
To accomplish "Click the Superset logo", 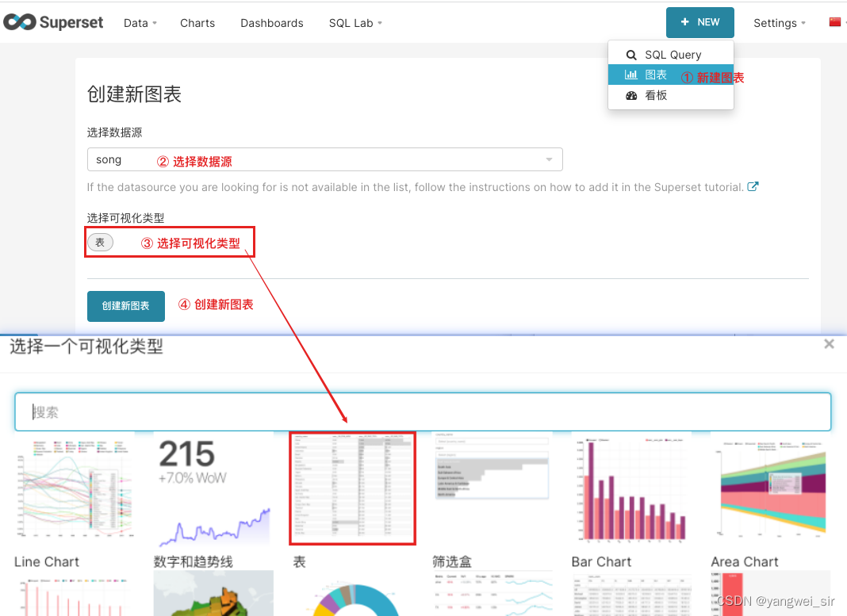I will click(x=53, y=22).
